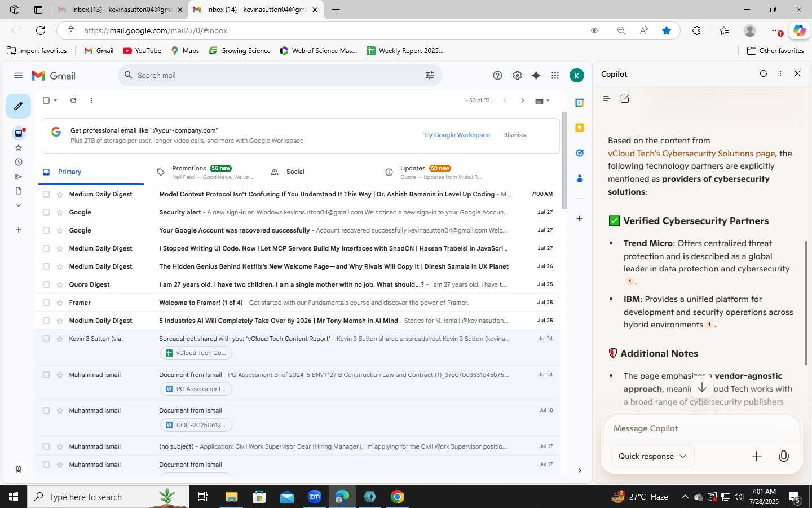The height and width of the screenshot is (508, 812).
Task: Switch to browser tab Inbox (13)
Action: tap(121, 10)
